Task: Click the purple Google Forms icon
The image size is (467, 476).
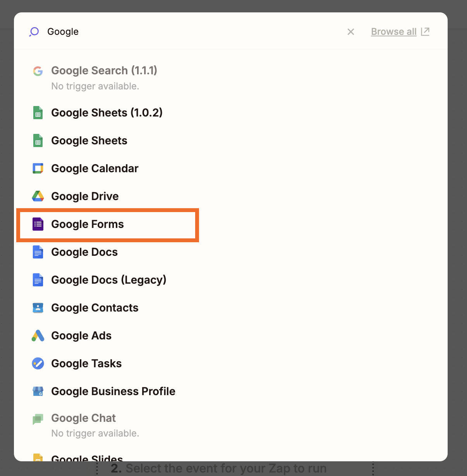Action: [x=38, y=224]
